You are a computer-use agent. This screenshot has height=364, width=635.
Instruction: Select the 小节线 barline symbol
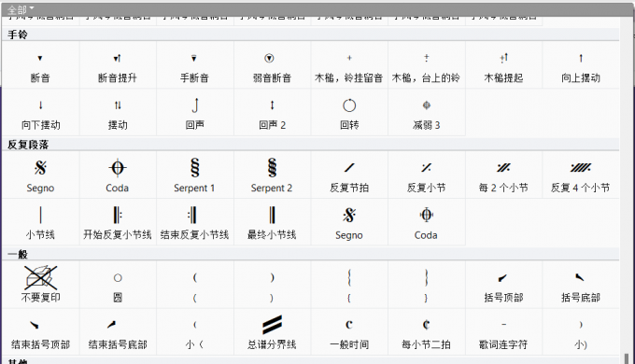click(x=40, y=222)
